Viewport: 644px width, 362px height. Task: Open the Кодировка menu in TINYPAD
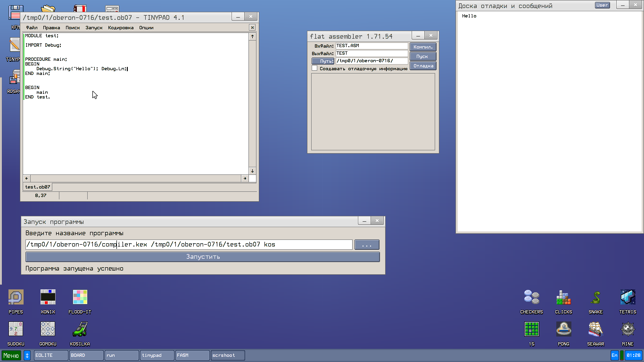(121, 28)
